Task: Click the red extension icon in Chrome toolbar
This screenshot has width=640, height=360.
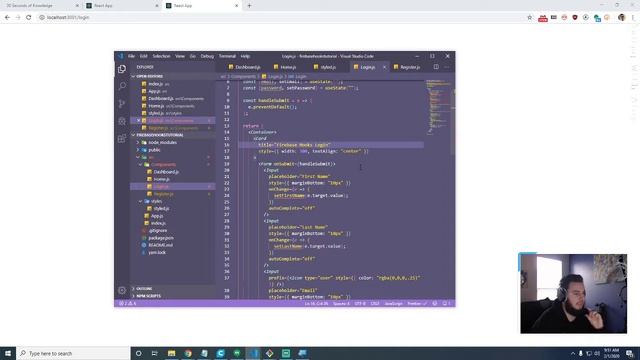Action: tap(542, 18)
